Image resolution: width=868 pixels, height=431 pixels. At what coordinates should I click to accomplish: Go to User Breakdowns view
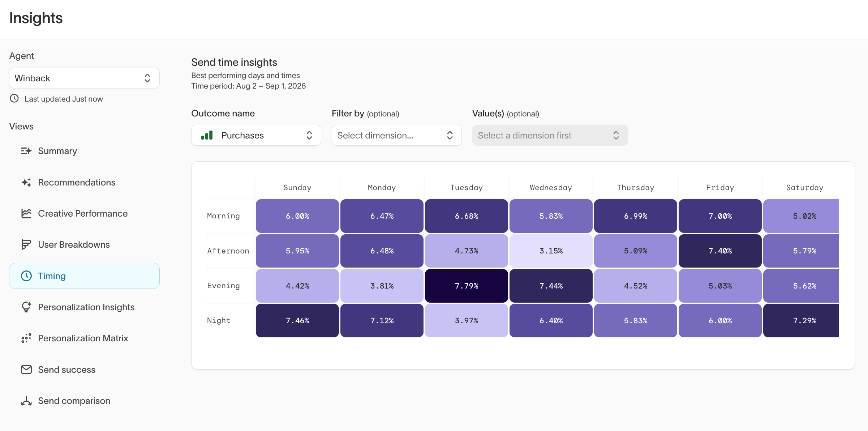[84, 245]
